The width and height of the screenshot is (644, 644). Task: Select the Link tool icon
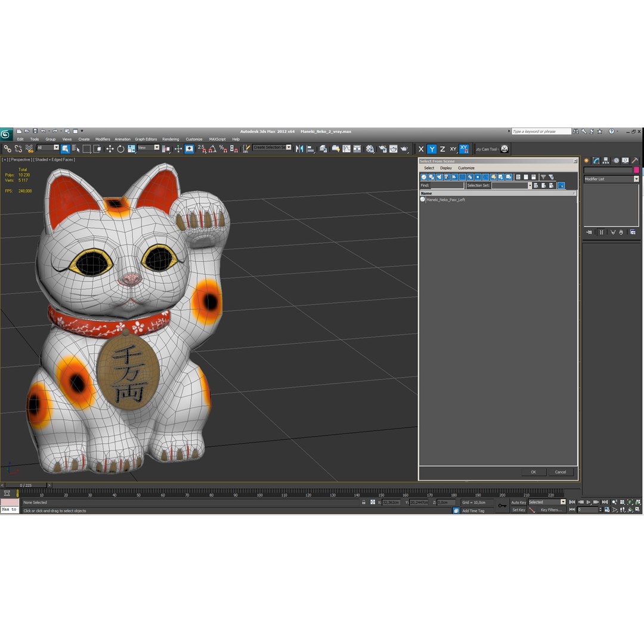(7, 148)
